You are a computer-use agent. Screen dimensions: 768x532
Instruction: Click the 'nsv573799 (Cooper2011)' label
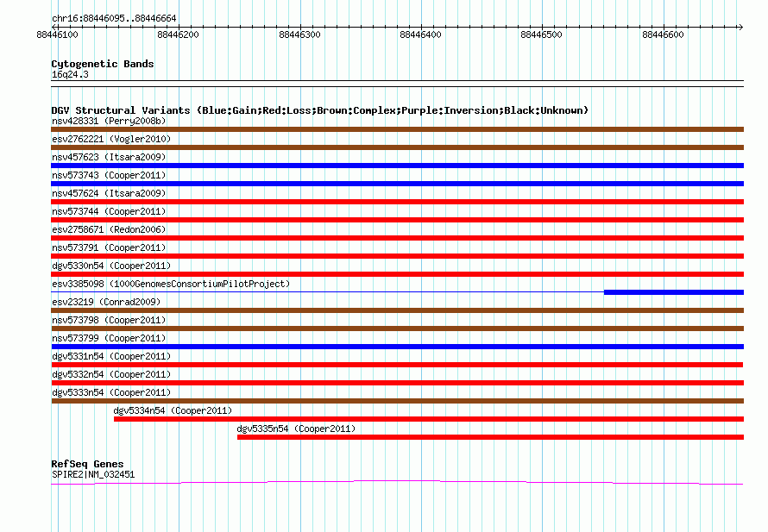click(109, 338)
